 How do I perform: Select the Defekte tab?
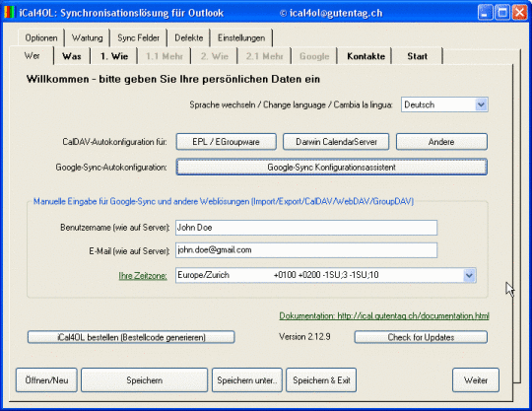(188, 38)
